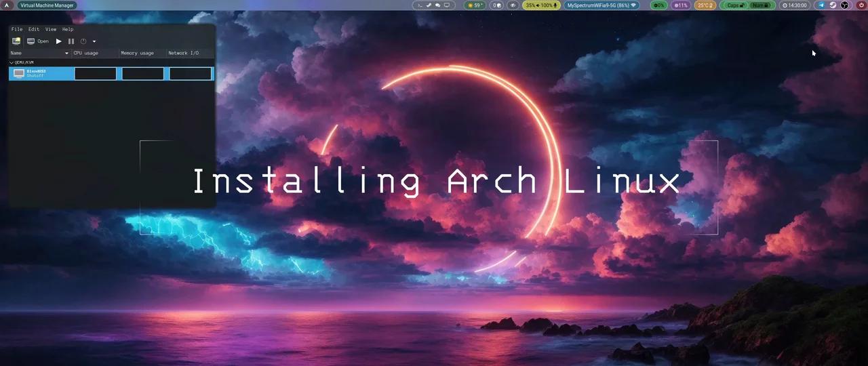Collapse the QEMU/KVM connection row
This screenshot has height=366, width=868.
[12, 62]
